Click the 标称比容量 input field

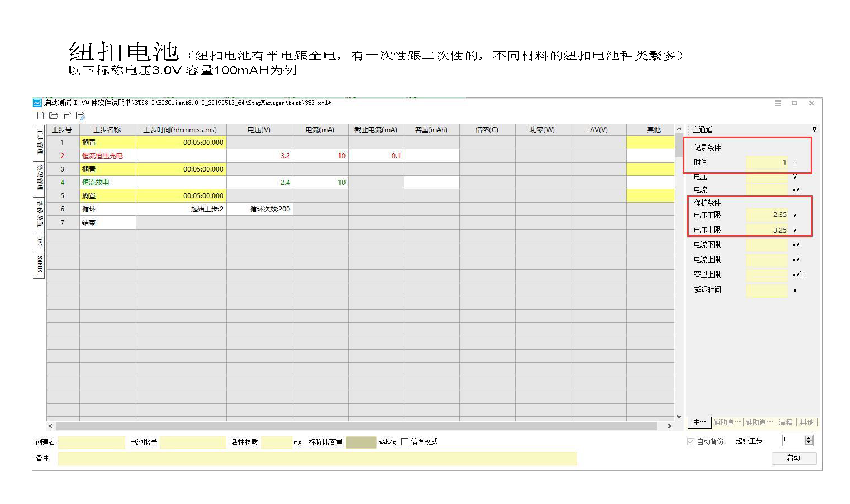pyautogui.click(x=361, y=442)
